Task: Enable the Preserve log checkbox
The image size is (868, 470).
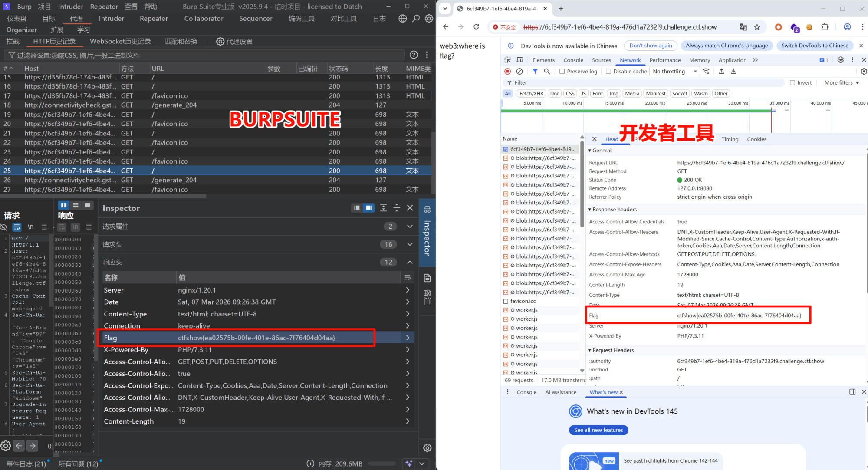Action: [x=562, y=72]
